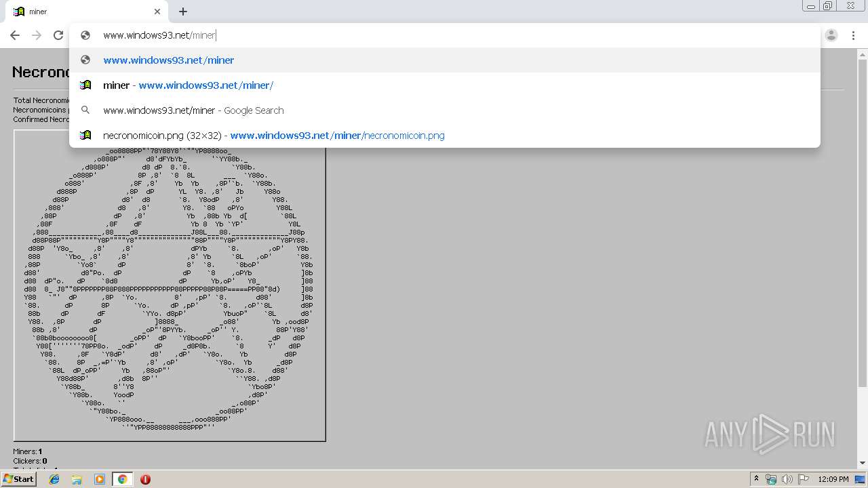Viewport: 868px width, 488px height.
Task: Choose the Google Search suggestion
Action: point(445,110)
